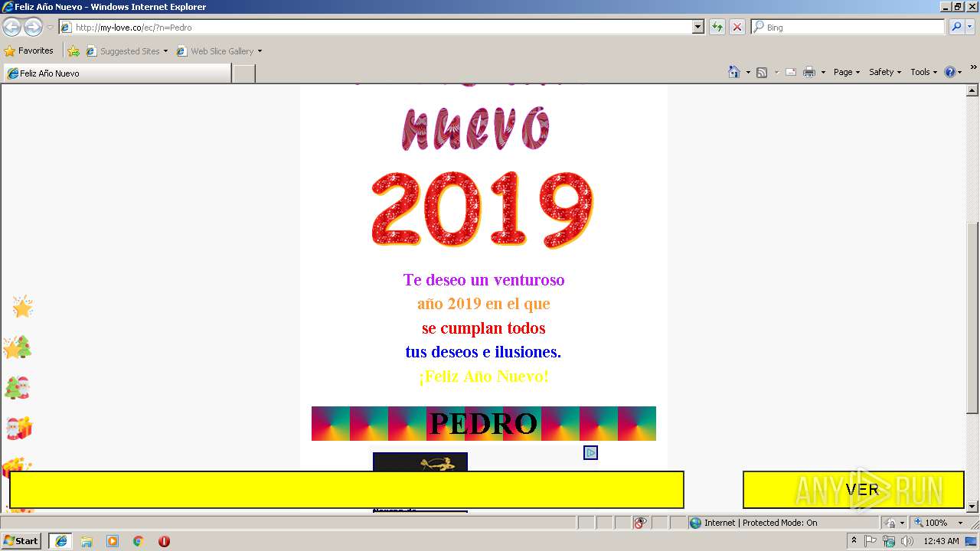This screenshot has height=551, width=980.
Task: Open the Windows Start menu
Action: click(x=21, y=541)
